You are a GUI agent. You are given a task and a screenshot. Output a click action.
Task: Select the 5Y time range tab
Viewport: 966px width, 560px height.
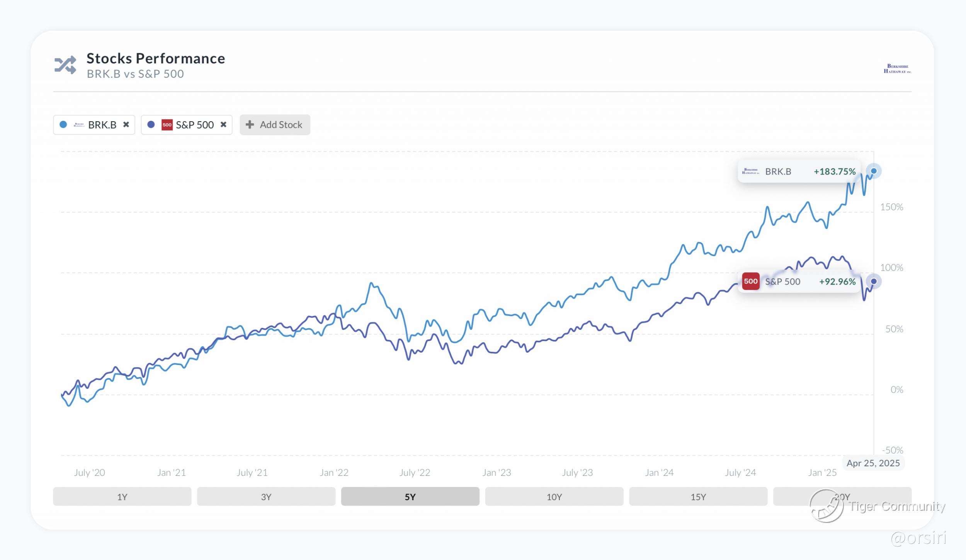tap(410, 497)
